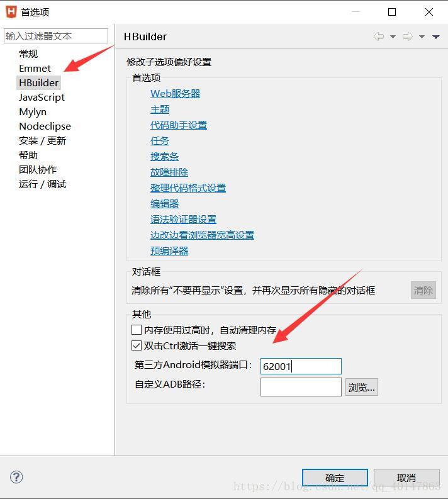Select 团队协作 in the preferences tree

[38, 170]
